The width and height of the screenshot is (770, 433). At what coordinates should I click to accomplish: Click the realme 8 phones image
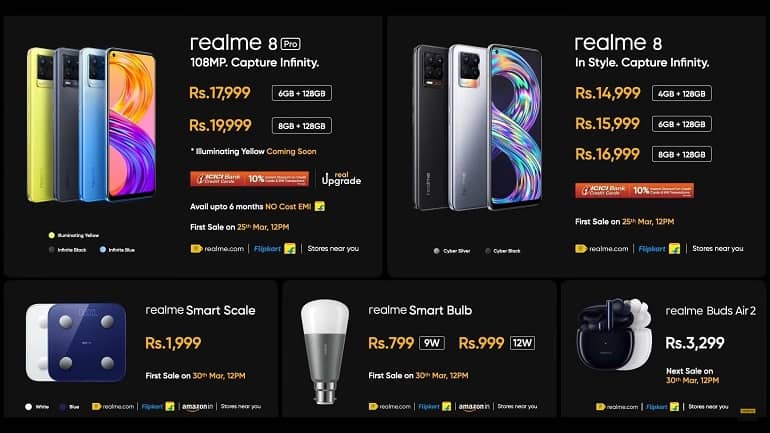click(x=477, y=127)
